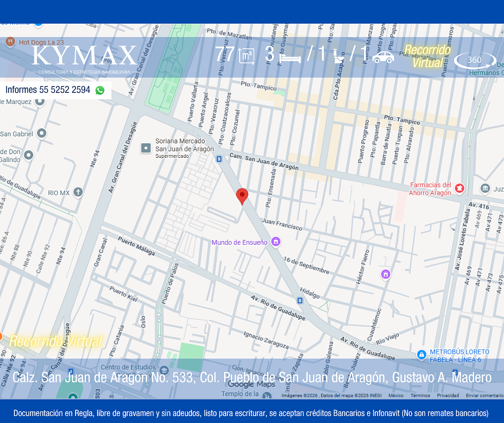Click the San Gabriel map marker

[x=41, y=133]
